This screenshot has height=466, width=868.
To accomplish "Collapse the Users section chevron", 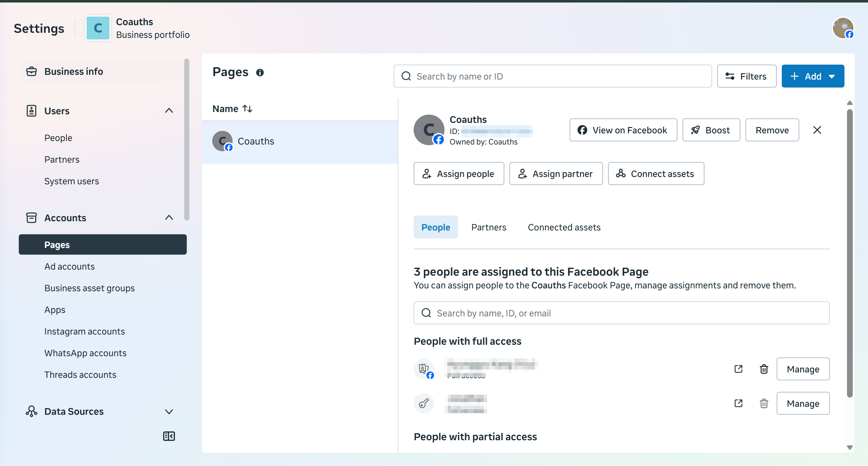I will click(x=169, y=110).
